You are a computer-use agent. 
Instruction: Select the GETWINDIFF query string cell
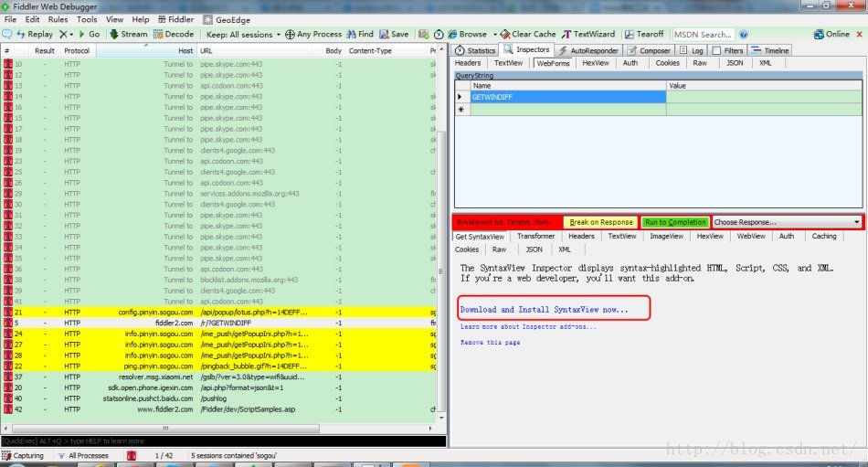[x=568, y=97]
